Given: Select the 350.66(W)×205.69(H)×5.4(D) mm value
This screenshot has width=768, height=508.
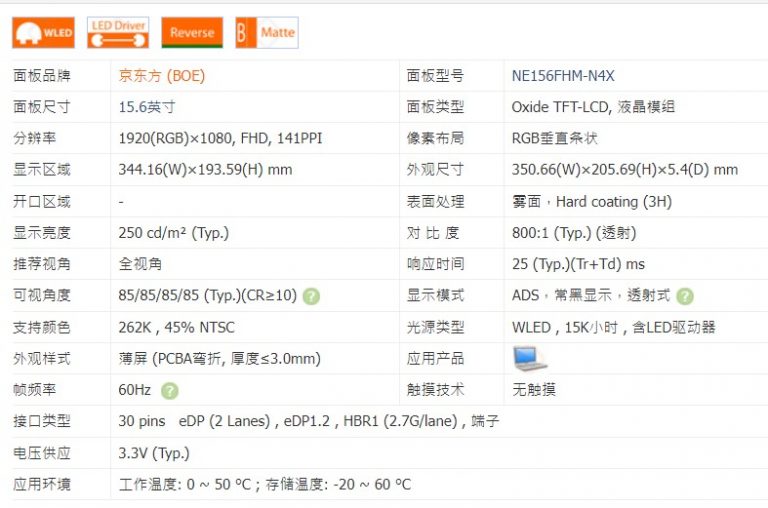Looking at the screenshot, I should pos(625,170).
